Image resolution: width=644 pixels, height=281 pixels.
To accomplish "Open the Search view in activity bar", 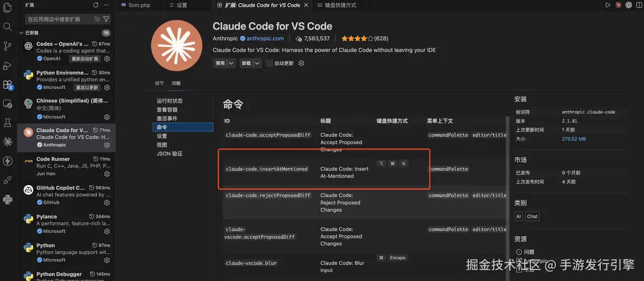I will click(x=8, y=27).
